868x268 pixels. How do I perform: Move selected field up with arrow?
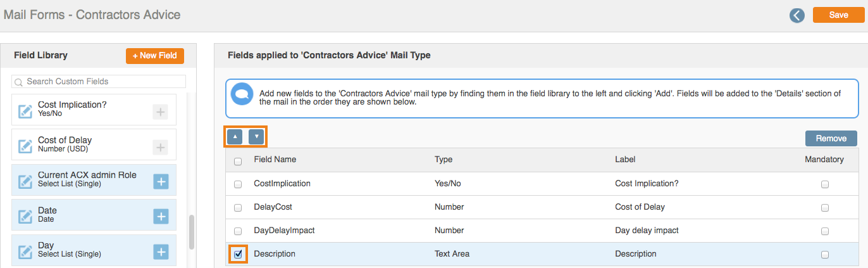click(x=235, y=136)
